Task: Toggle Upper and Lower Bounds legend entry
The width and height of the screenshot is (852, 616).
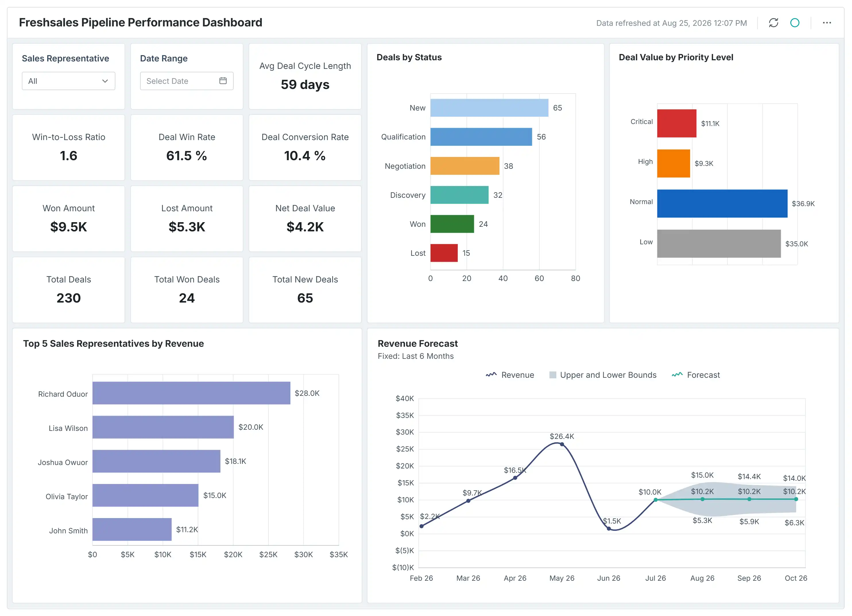Action: (603, 375)
